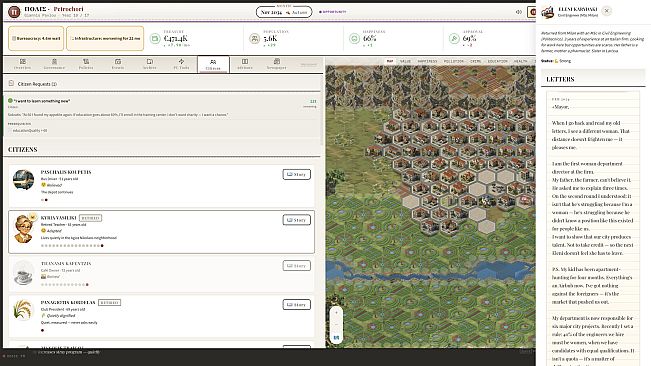This screenshot has height=366, width=651.
Task: Switch to the Newspaper tab
Action: click(x=277, y=64)
